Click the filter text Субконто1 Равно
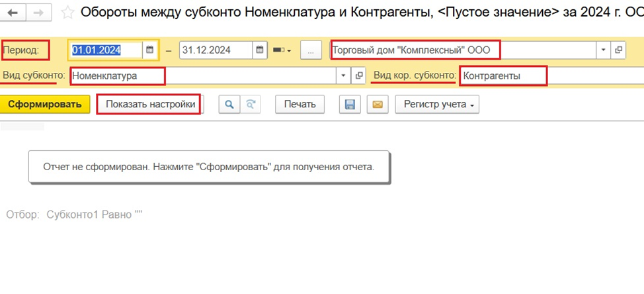Image resolution: width=644 pixels, height=294 pixels. (x=94, y=215)
